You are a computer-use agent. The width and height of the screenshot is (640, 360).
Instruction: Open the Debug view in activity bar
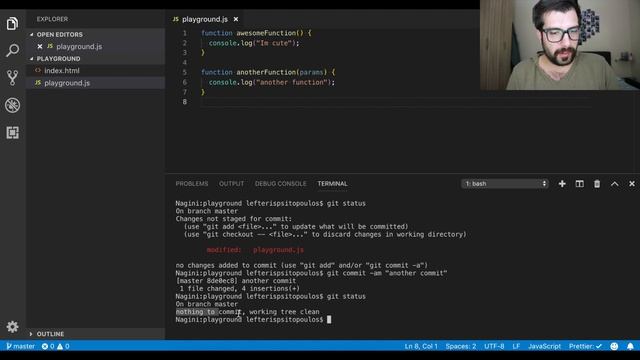point(12,105)
